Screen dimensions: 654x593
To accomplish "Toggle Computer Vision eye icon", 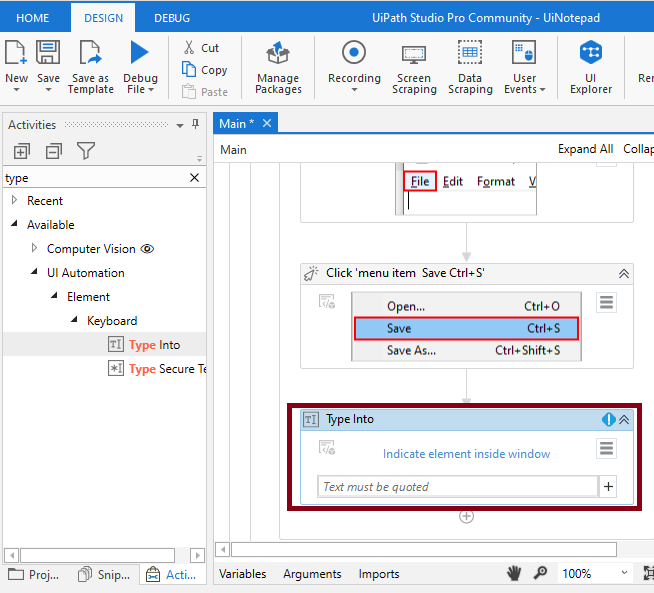I will tap(147, 249).
